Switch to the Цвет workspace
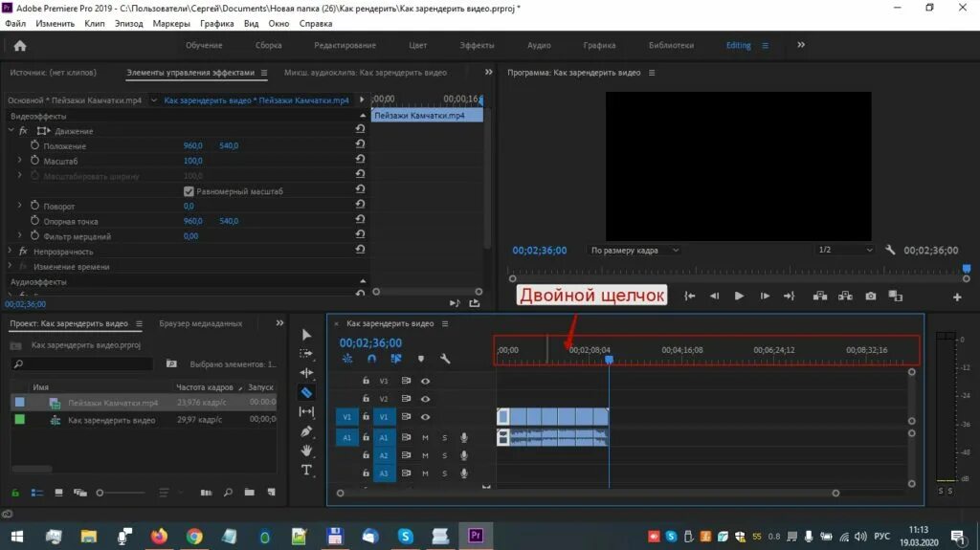 [x=417, y=46]
